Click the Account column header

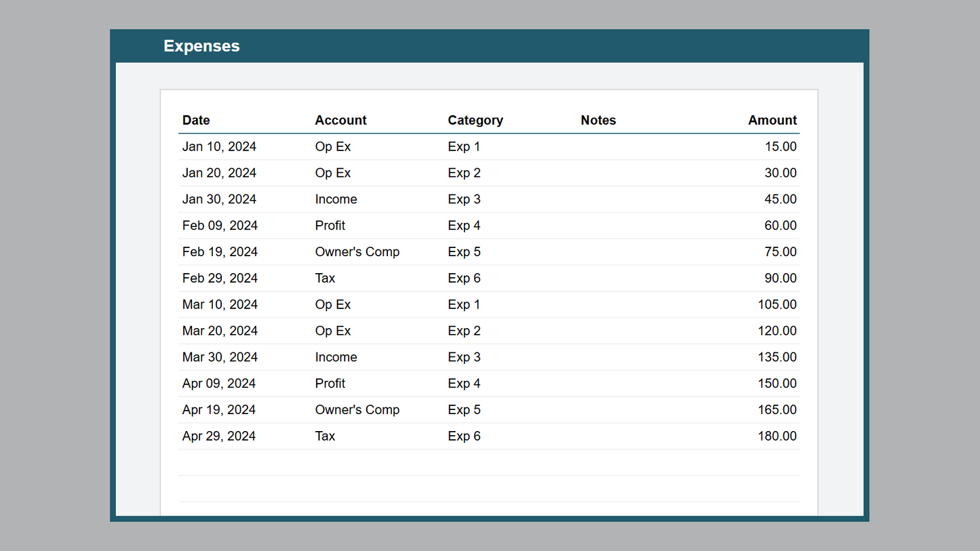coord(340,120)
